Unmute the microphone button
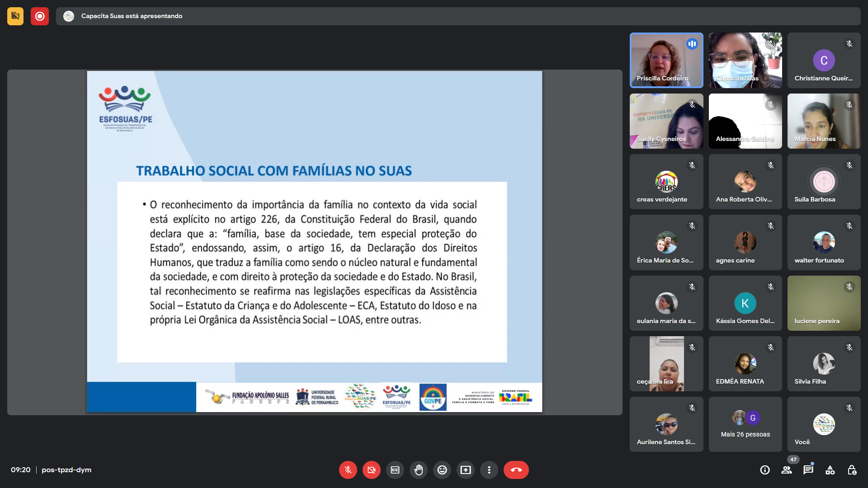868x488 pixels. tap(348, 470)
